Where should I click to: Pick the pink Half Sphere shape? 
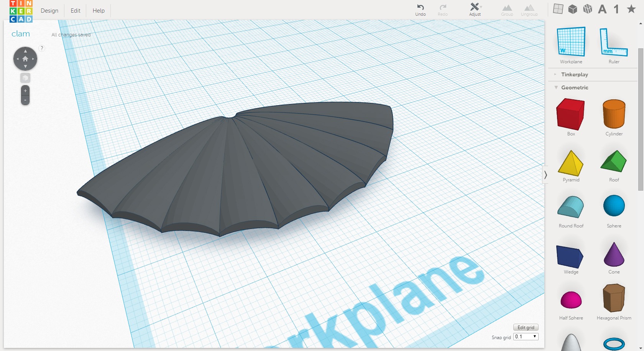[571, 300]
